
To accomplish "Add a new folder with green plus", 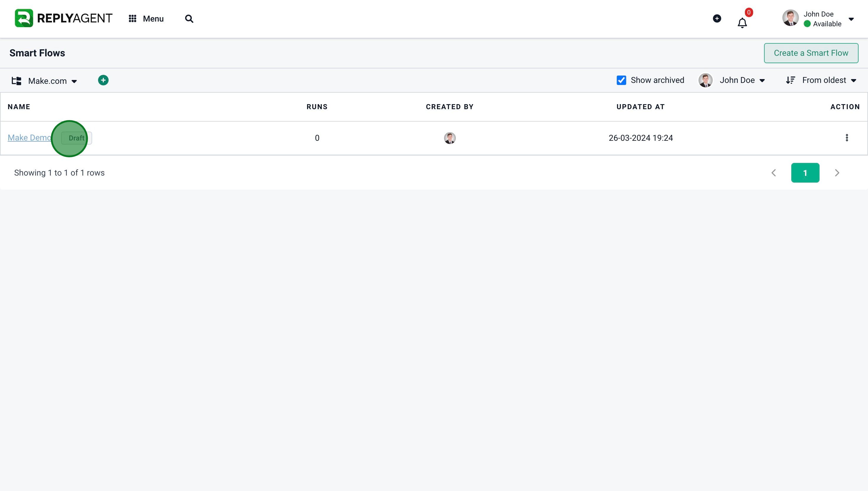I will click(103, 80).
